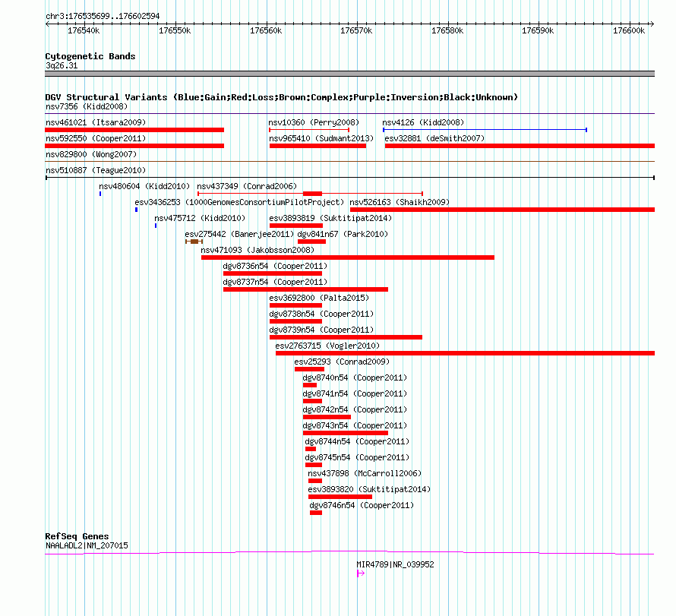Click the brown esv275442 complex variant glyph
This screenshot has height=616, width=676.
(194, 242)
